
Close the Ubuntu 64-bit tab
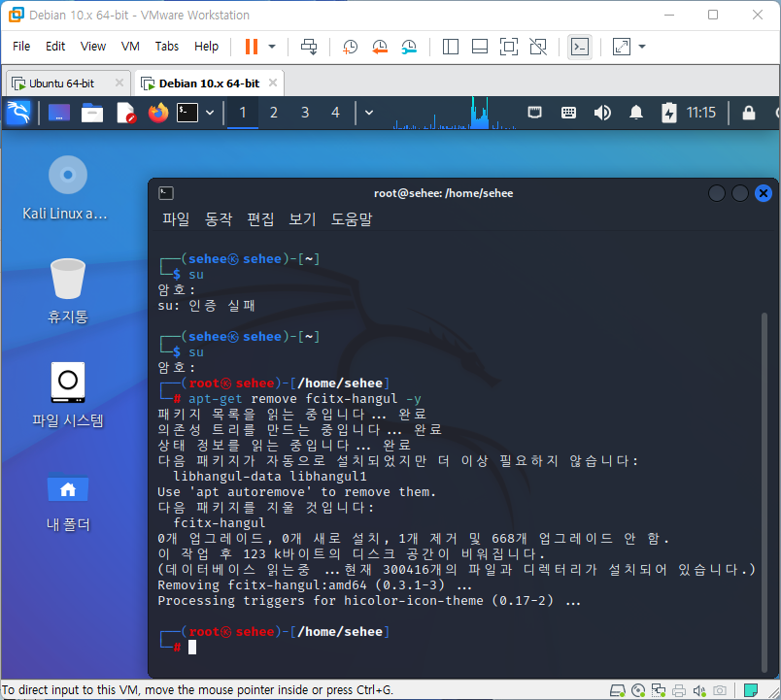click(119, 83)
